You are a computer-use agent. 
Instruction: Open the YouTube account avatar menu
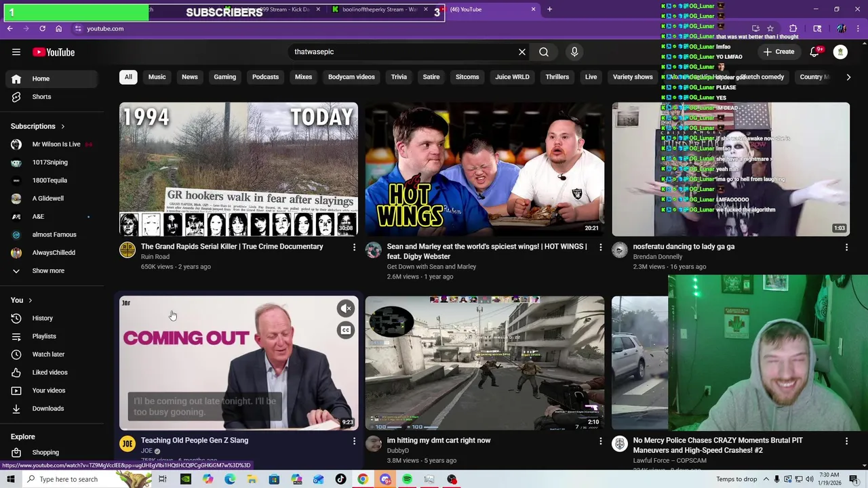click(840, 52)
